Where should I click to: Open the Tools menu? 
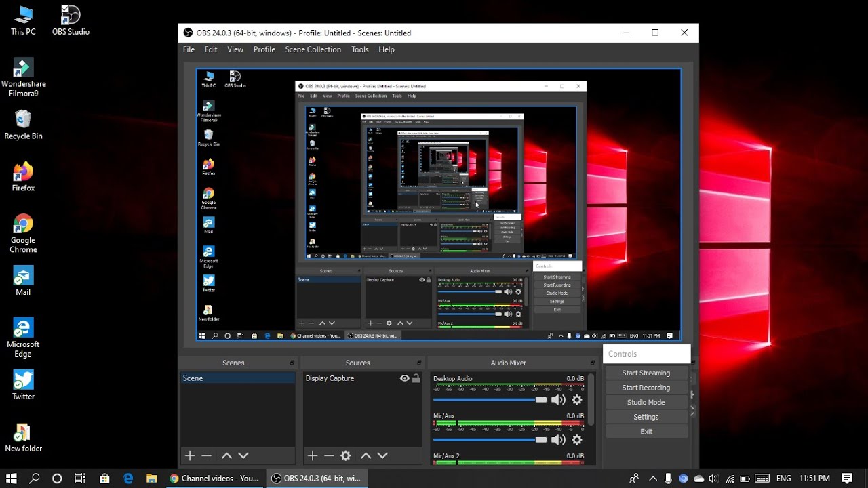tap(360, 49)
